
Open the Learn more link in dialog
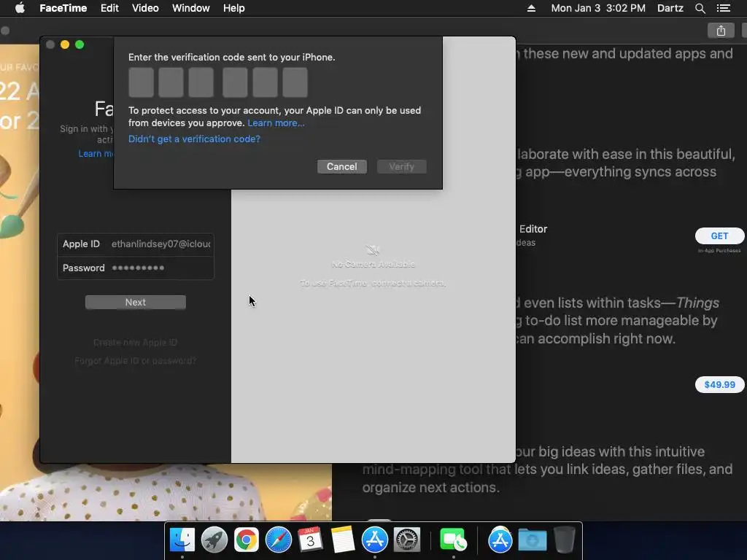coord(276,122)
